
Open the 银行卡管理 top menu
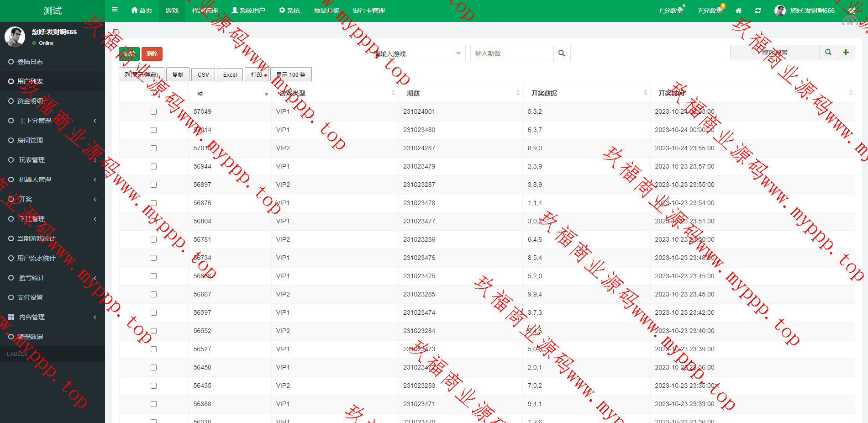point(368,11)
